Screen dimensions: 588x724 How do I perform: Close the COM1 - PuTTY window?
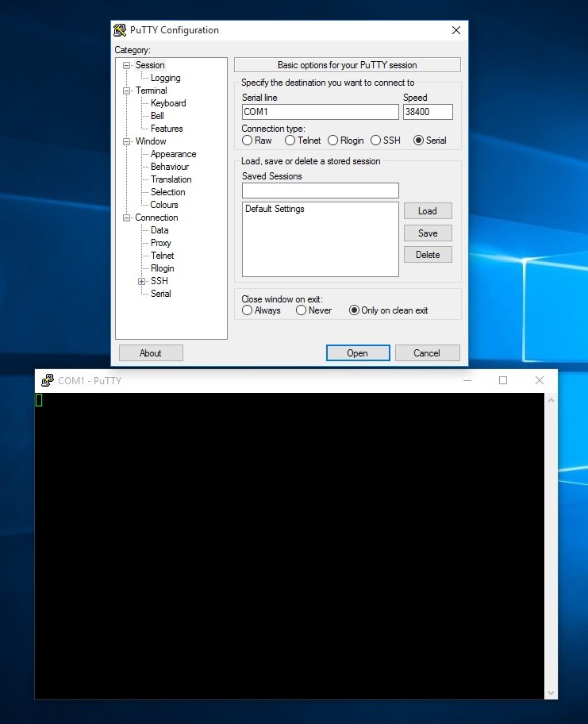(539, 380)
